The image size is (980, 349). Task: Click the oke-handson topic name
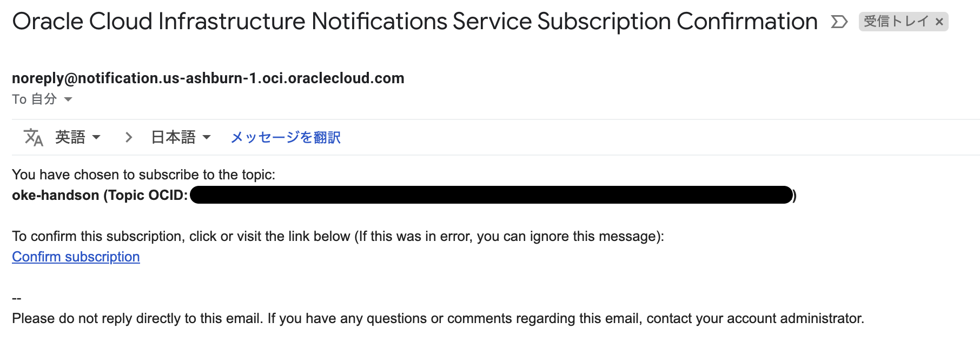(55, 195)
